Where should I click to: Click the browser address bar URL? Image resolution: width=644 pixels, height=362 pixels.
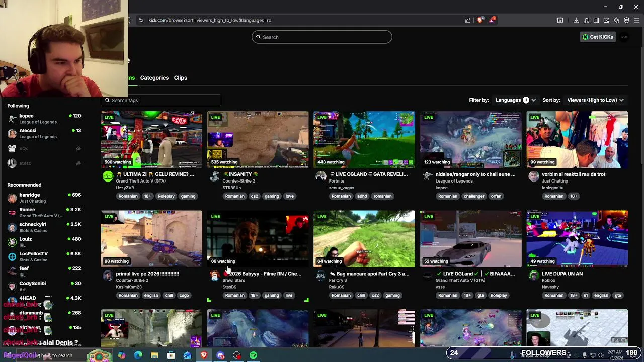point(210,20)
